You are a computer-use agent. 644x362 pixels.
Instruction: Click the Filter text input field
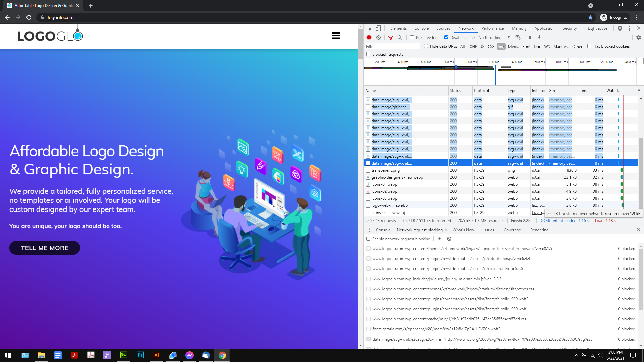click(392, 47)
